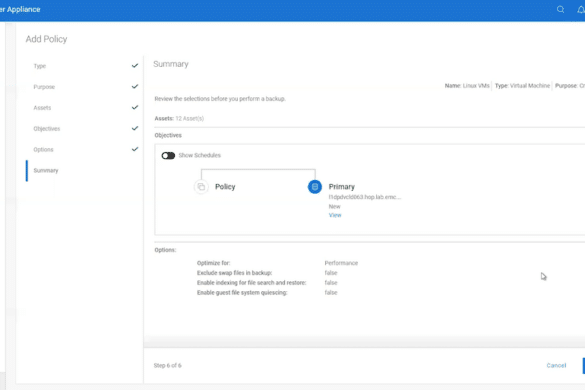
Task: Click the checkmark beside Purpose
Action: pyautogui.click(x=135, y=87)
